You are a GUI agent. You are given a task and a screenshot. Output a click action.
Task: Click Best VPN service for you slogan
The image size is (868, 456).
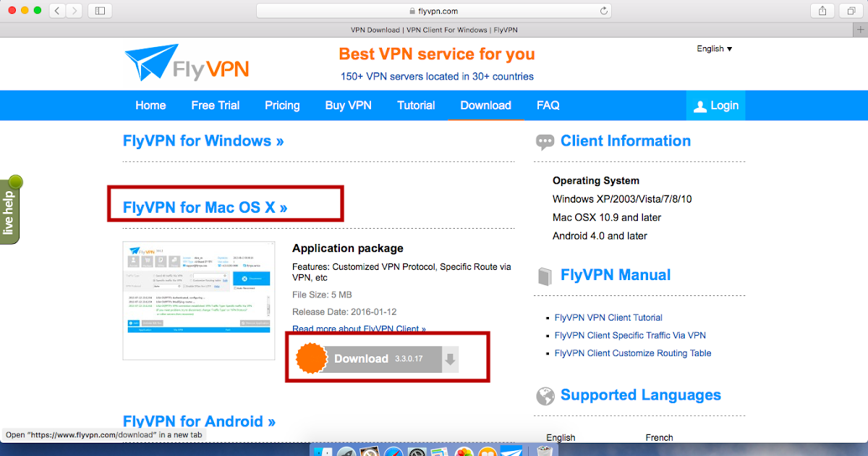tap(437, 54)
